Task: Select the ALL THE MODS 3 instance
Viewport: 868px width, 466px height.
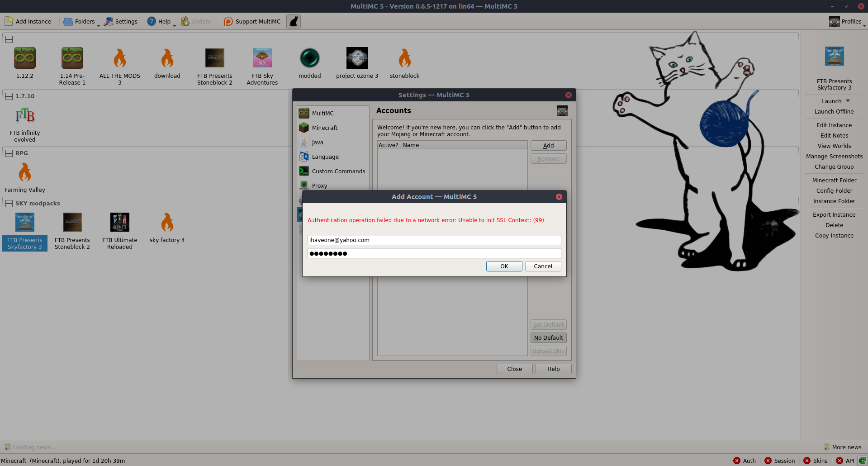Action: pyautogui.click(x=120, y=58)
